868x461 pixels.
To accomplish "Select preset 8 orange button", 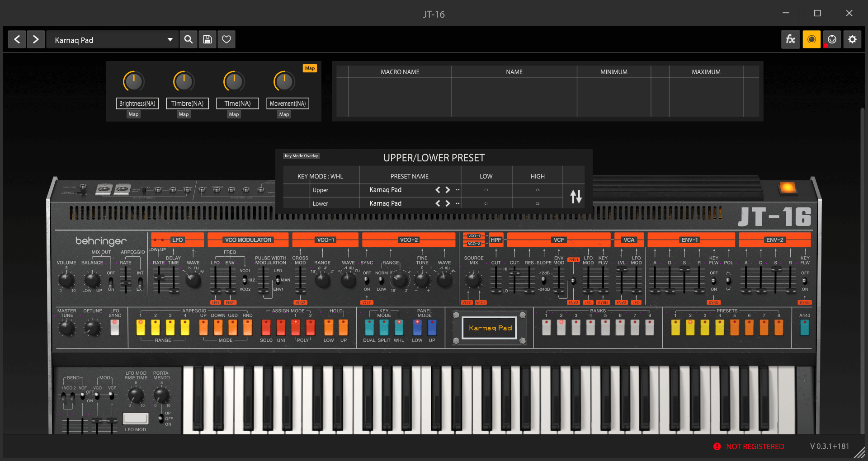I will (x=778, y=327).
